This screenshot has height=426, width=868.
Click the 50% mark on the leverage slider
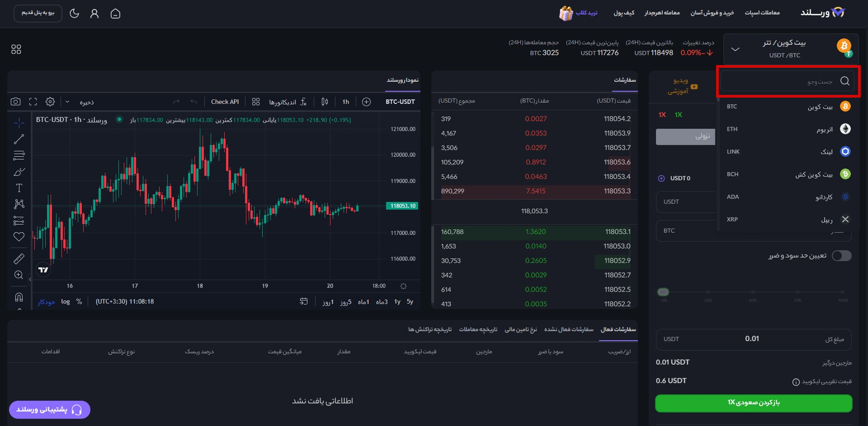click(752, 292)
